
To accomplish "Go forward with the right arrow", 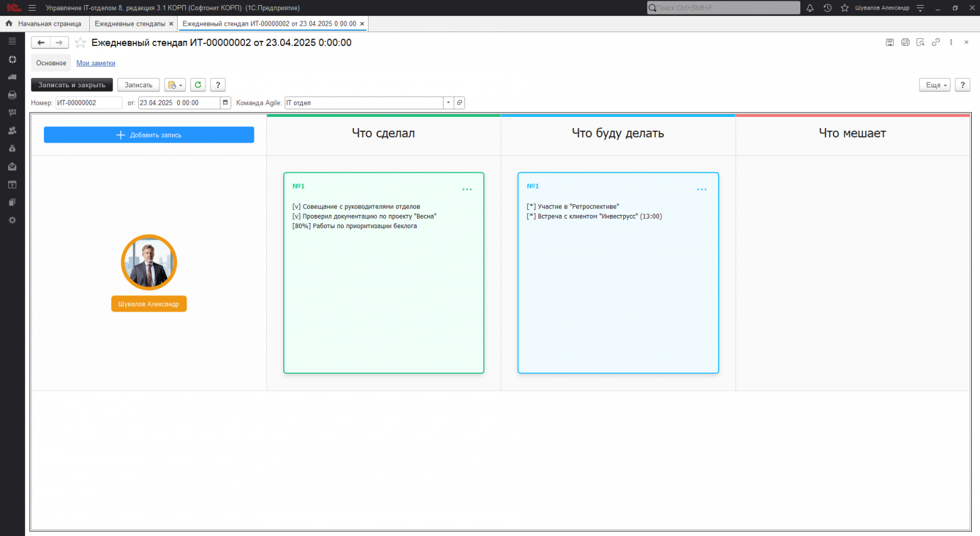I will pyautogui.click(x=59, y=43).
